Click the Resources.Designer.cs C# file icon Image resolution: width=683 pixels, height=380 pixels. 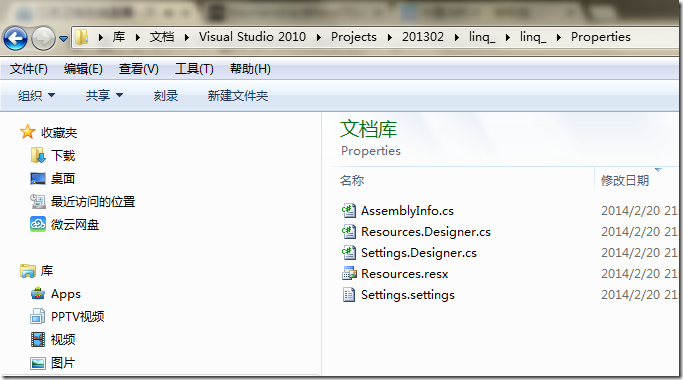pos(348,231)
